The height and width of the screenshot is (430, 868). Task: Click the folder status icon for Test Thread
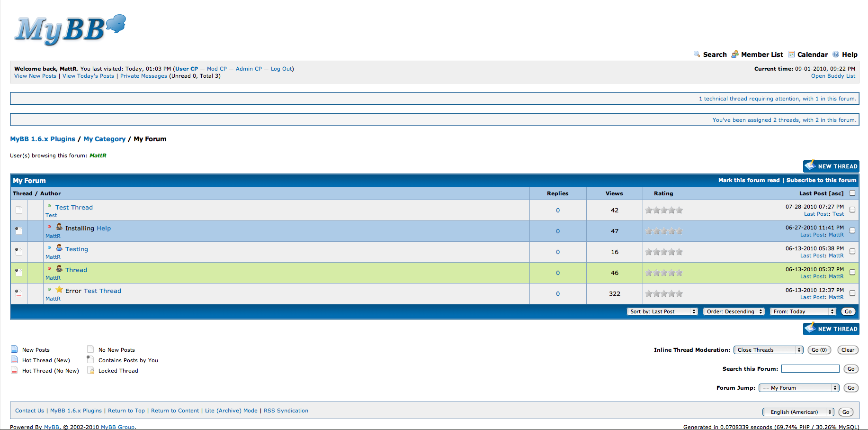click(x=19, y=210)
